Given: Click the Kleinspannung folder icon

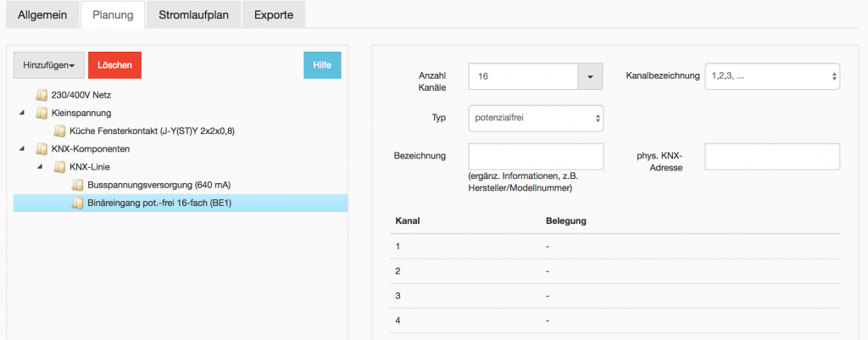Looking at the screenshot, I should click(41, 113).
